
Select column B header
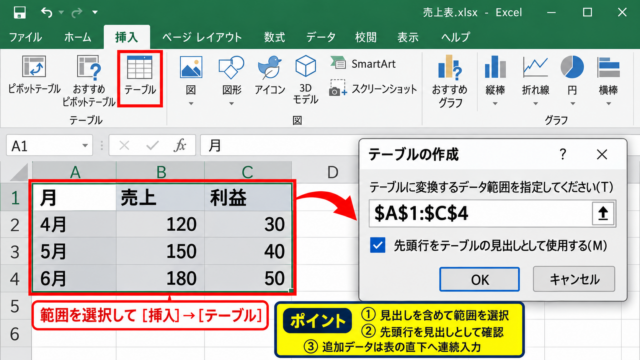pyautogui.click(x=161, y=172)
